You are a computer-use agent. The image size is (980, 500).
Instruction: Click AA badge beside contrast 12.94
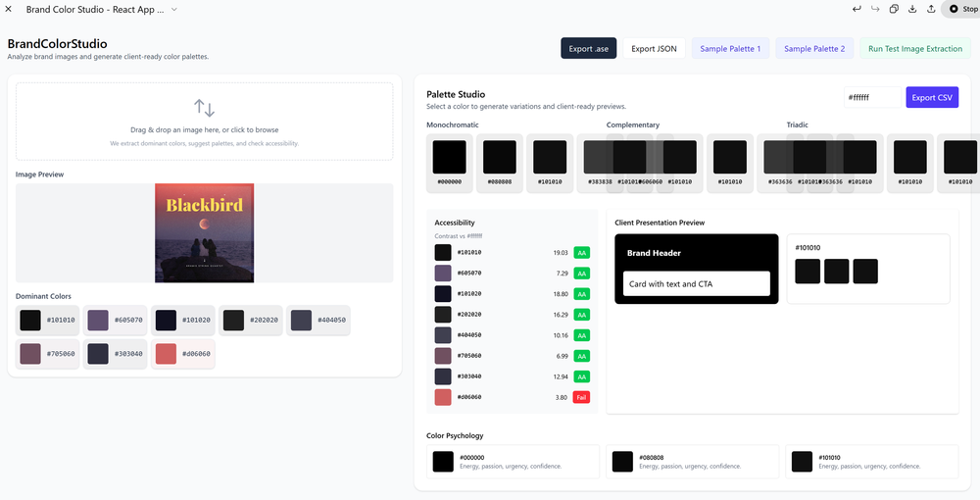(581, 376)
